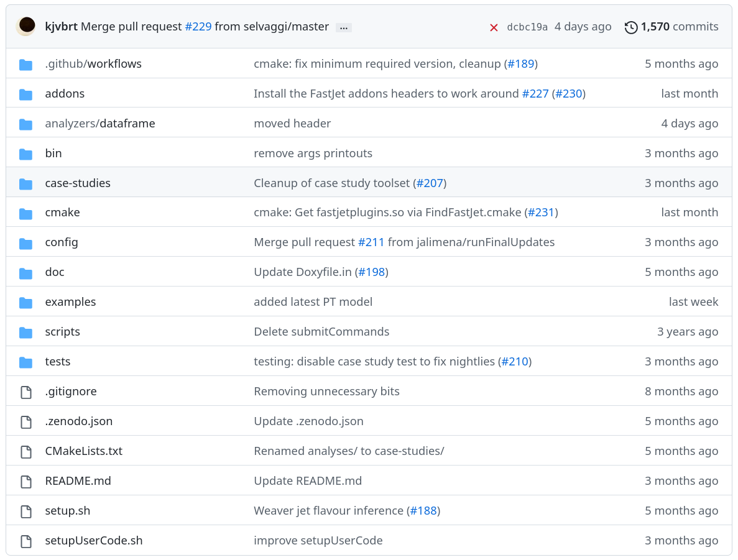Click the folder icon next to cmake
Viewport: 738px width, 560px height.
click(x=25, y=213)
